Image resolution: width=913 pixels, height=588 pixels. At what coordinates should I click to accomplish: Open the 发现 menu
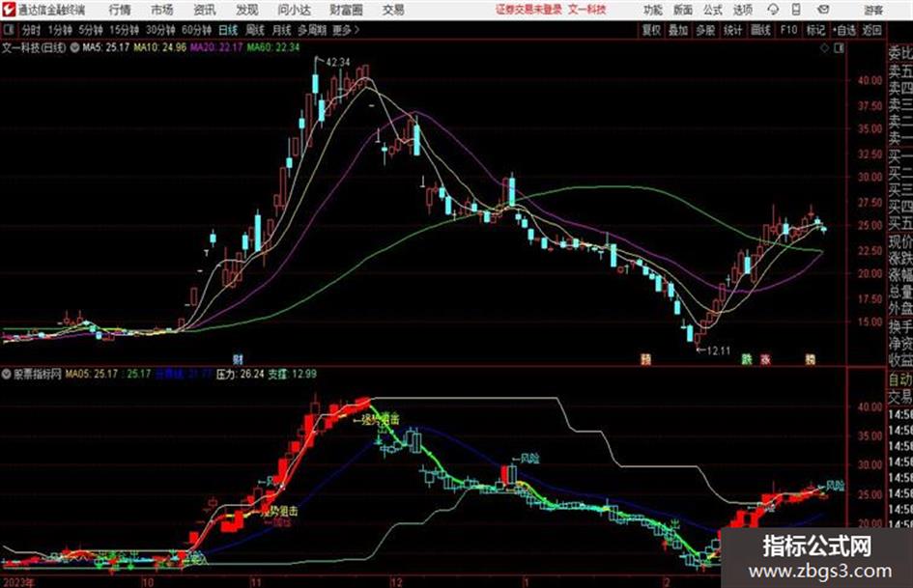coord(247,10)
